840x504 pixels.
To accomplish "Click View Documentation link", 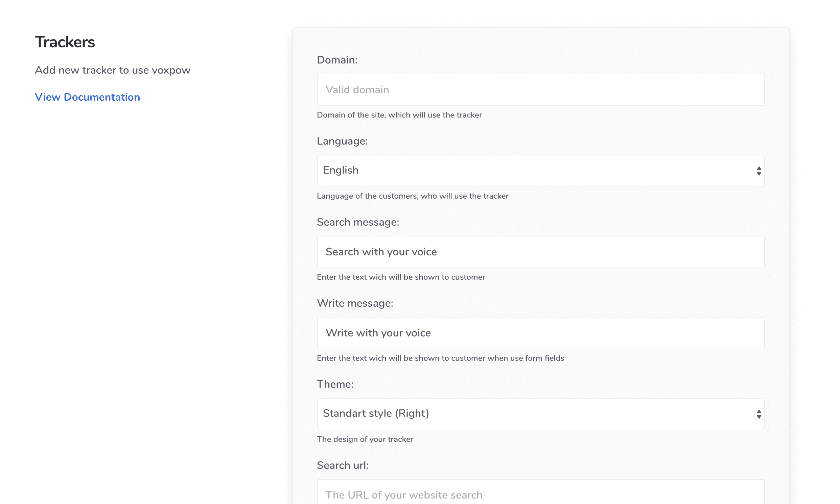I will [88, 97].
